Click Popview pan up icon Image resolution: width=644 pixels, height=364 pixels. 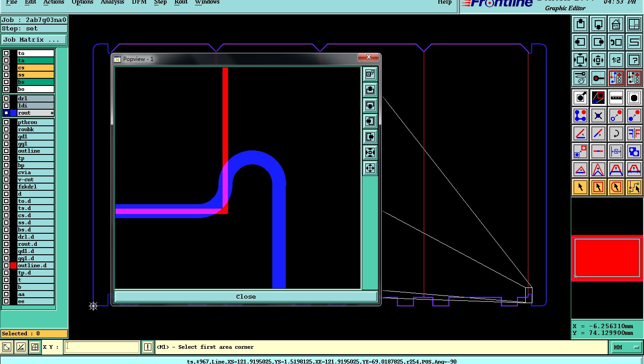[x=370, y=90]
